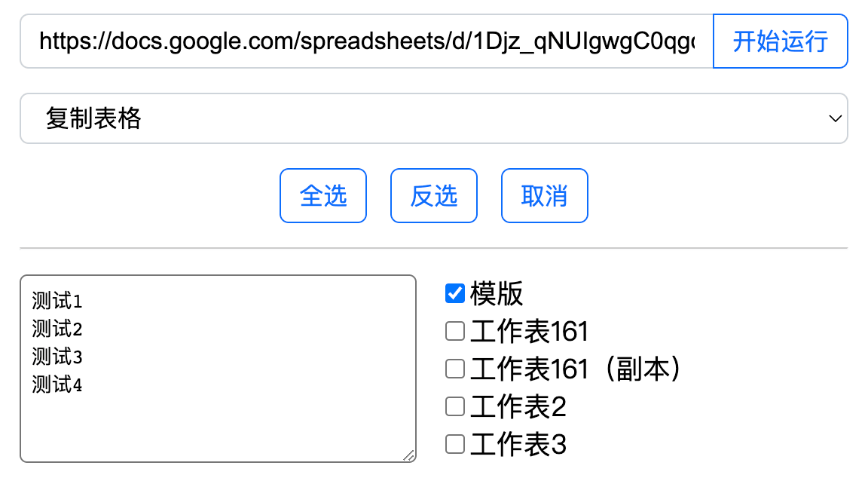
Task: Click inside the textarea with 测试 names
Action: coord(218,369)
